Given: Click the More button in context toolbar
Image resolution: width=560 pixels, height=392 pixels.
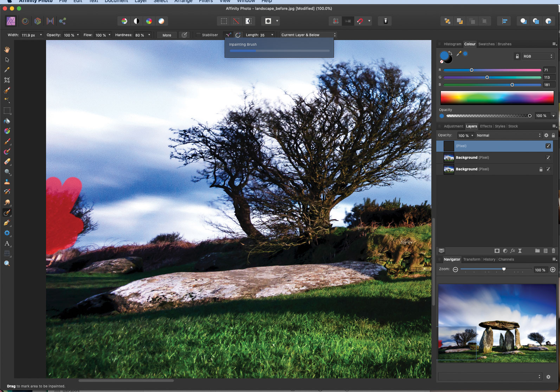Looking at the screenshot, I should 167,35.
